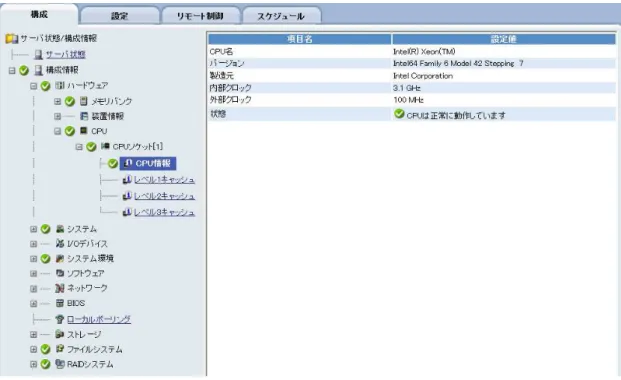Screen dimensions: 621x380
Task: Click the CPU processor icon
Action: (x=84, y=130)
